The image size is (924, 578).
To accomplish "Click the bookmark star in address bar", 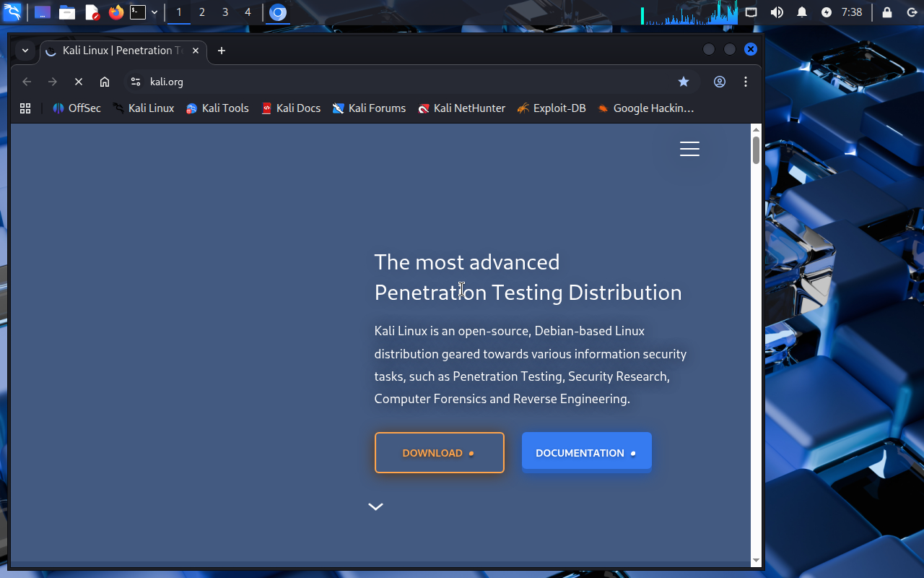I will (683, 82).
